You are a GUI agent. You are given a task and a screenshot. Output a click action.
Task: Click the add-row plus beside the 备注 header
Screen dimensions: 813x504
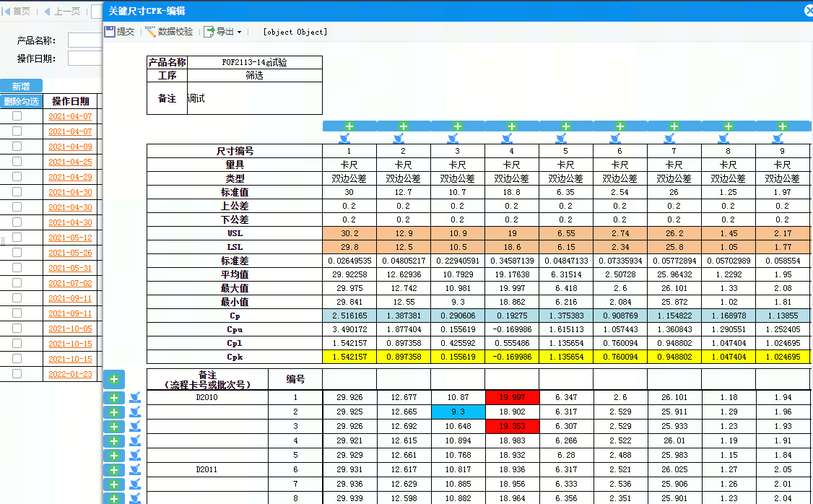click(114, 379)
